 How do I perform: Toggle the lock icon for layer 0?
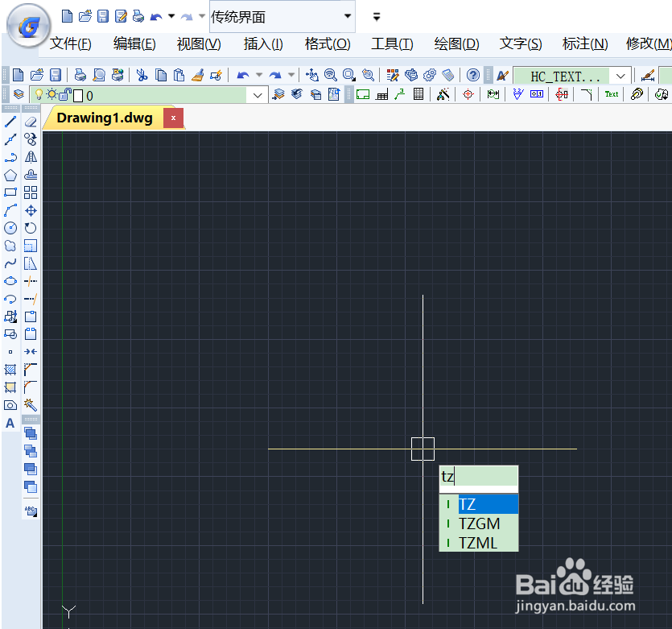coord(64,94)
